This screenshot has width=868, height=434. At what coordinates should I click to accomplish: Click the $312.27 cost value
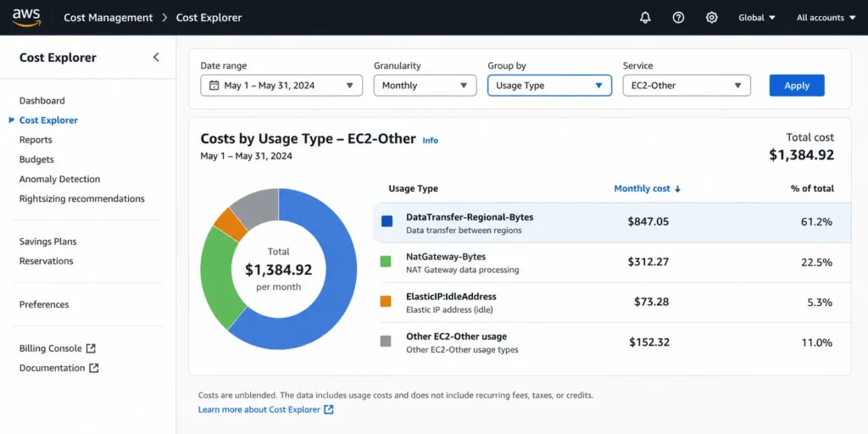pyautogui.click(x=648, y=262)
